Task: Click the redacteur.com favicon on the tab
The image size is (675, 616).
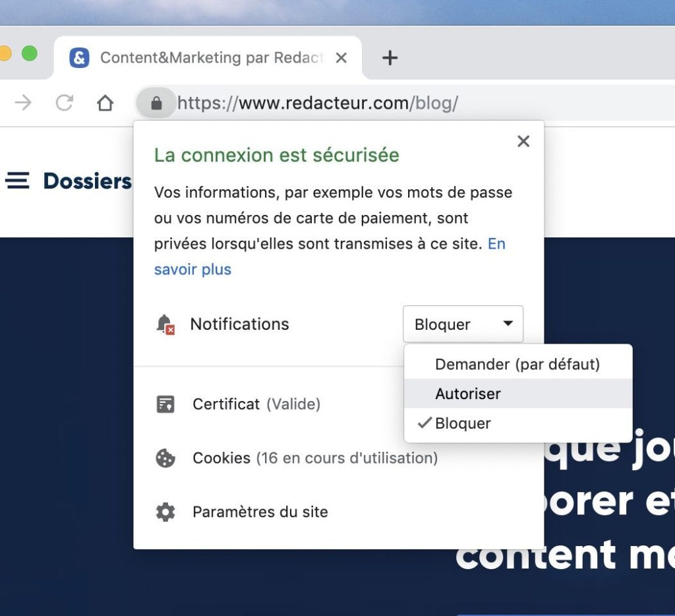Action: click(x=78, y=57)
